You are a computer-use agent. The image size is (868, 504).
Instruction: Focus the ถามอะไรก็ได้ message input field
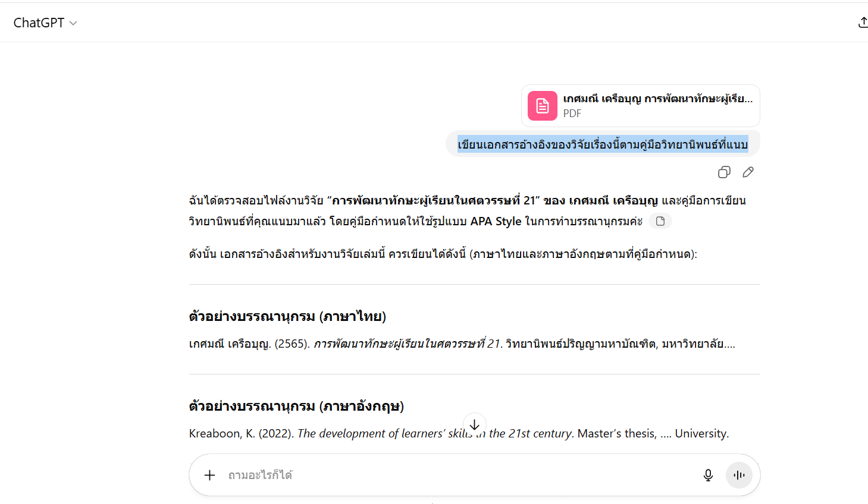(452, 475)
